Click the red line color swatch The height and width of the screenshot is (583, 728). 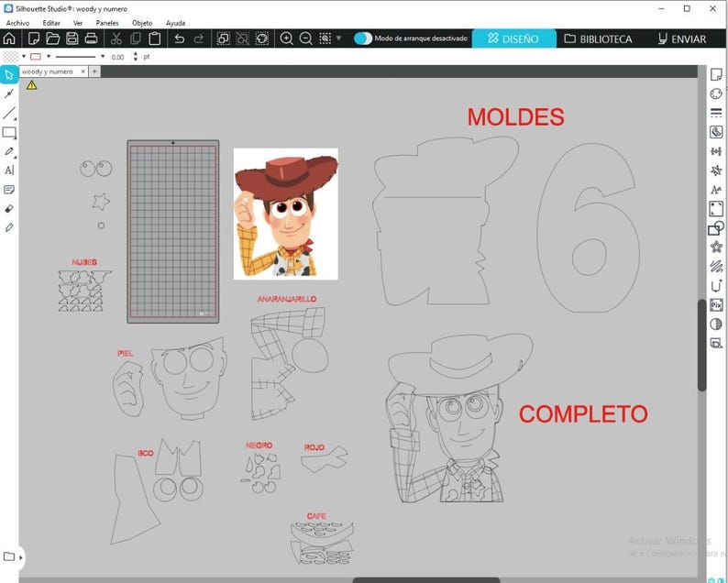coord(35,57)
